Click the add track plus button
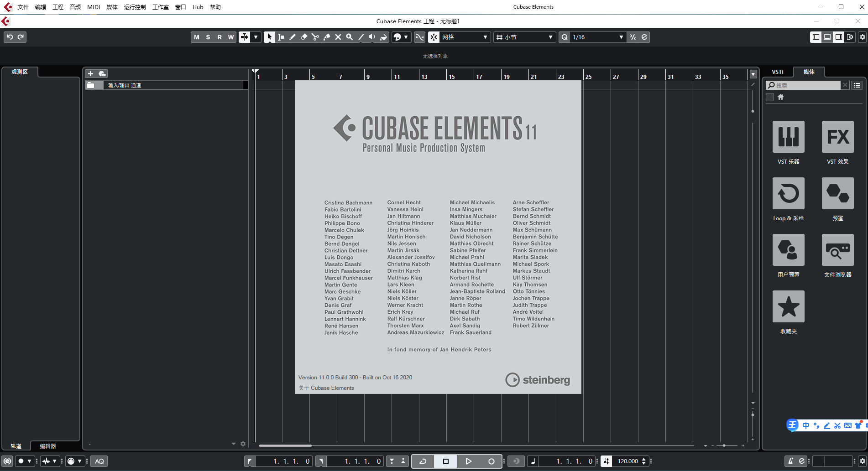Image resolution: width=868 pixels, height=471 pixels. tap(90, 74)
